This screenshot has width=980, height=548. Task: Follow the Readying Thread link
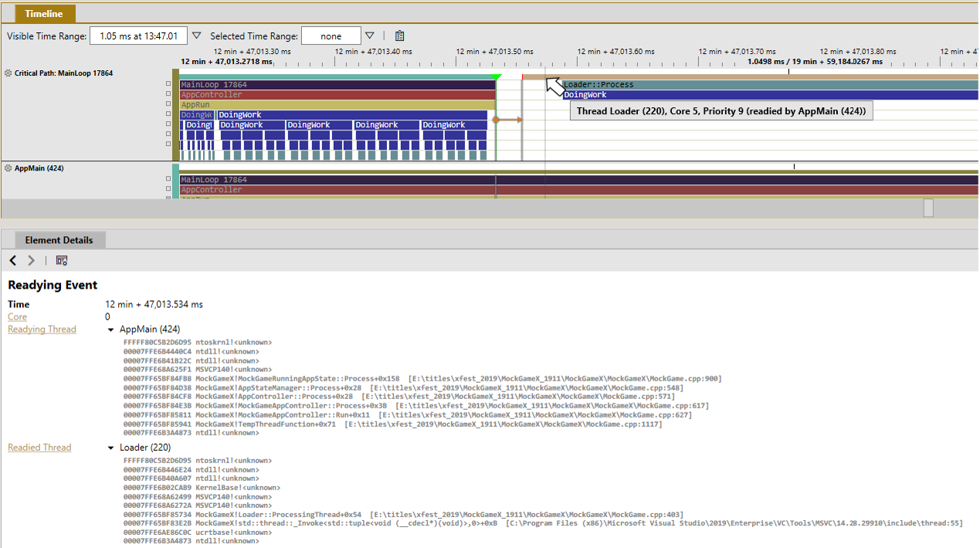pyautogui.click(x=42, y=329)
